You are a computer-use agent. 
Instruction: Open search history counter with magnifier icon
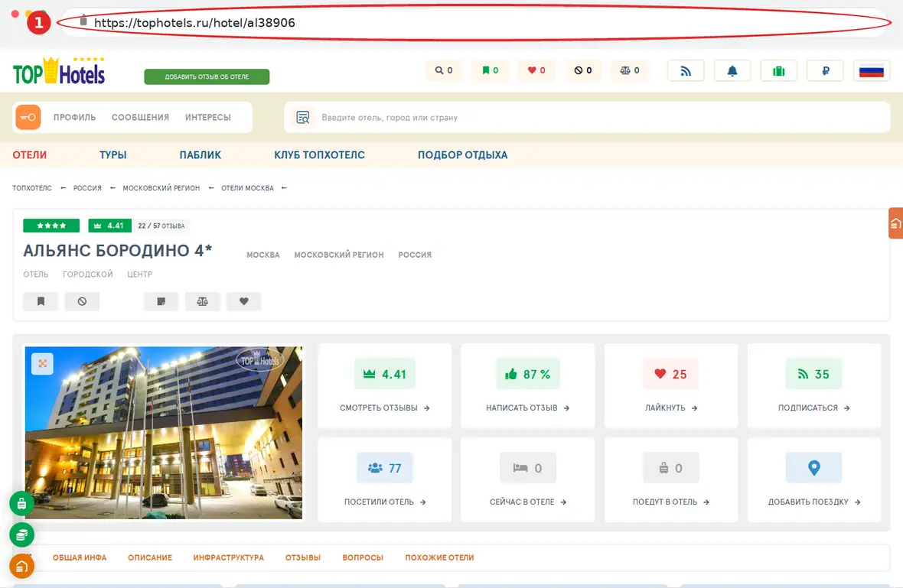point(443,70)
